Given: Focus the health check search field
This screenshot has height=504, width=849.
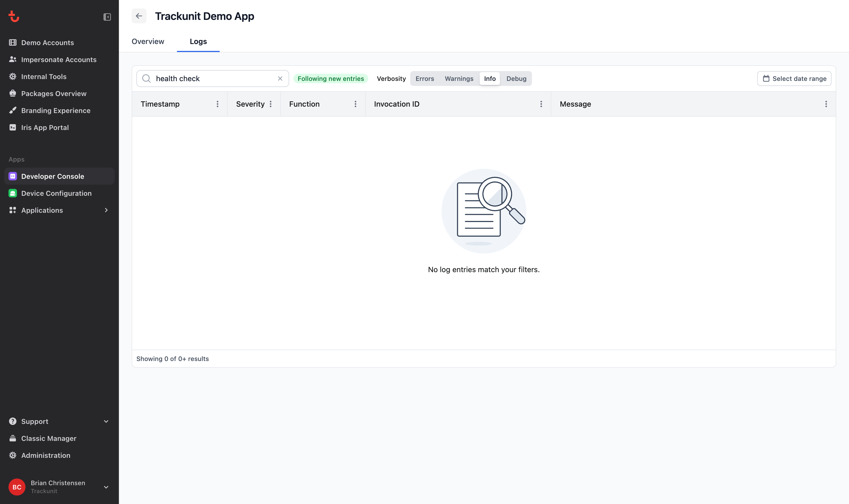Looking at the screenshot, I should click(213, 79).
